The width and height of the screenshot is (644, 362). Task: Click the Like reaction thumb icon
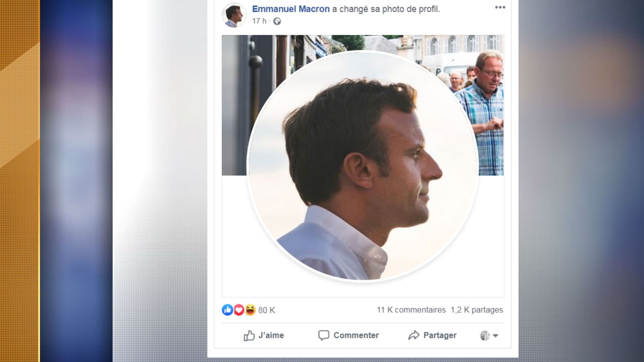[x=227, y=309]
